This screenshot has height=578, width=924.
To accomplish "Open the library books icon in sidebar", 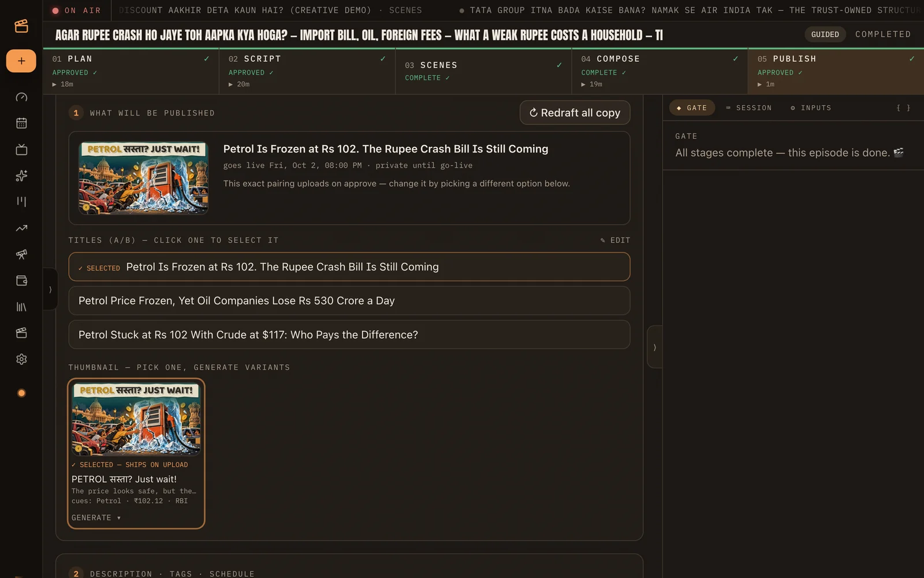I will point(21,307).
